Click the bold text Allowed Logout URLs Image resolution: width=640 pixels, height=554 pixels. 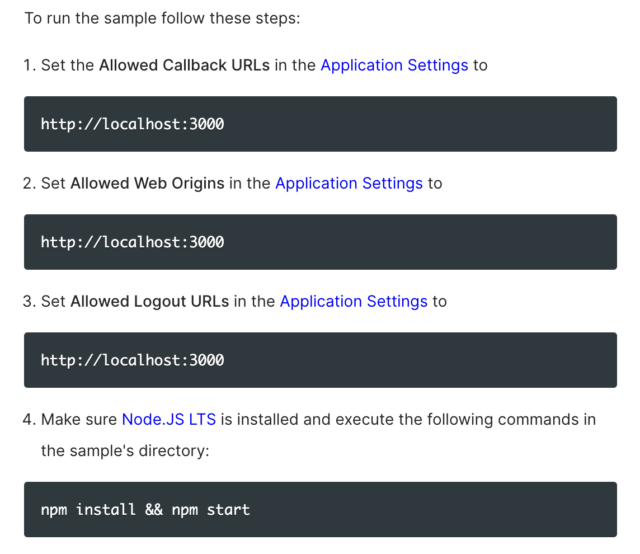tap(150, 301)
